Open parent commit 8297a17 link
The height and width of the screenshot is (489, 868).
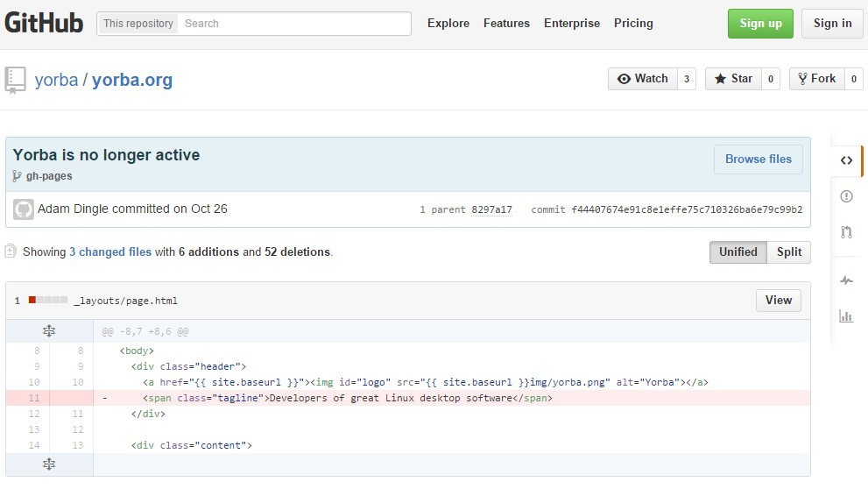coord(491,210)
